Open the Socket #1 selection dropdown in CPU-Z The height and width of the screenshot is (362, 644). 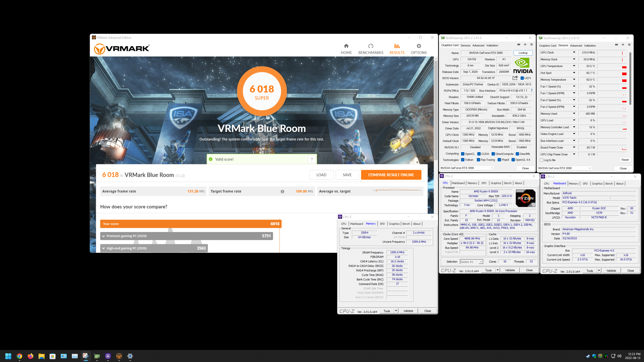[x=471, y=262]
